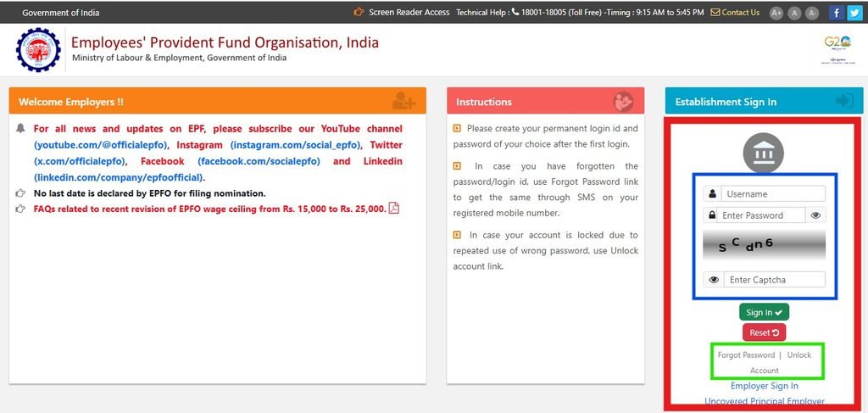Open the Contact Us link
The image size is (868, 413).
[740, 12]
